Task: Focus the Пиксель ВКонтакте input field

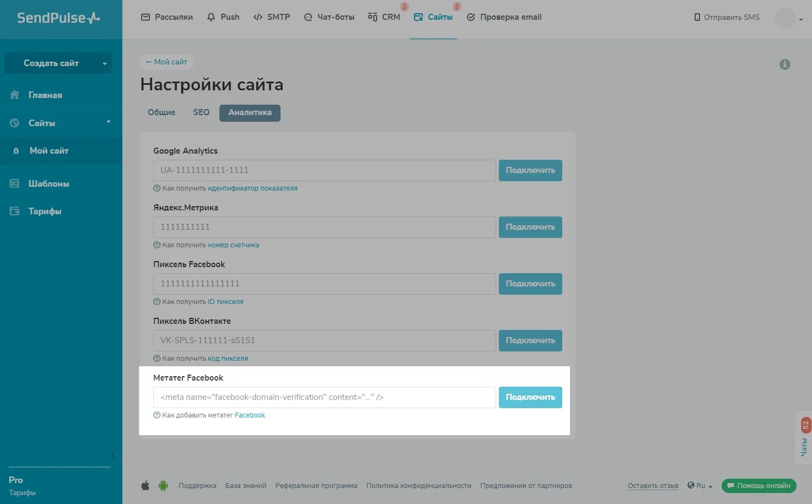Action: point(325,340)
